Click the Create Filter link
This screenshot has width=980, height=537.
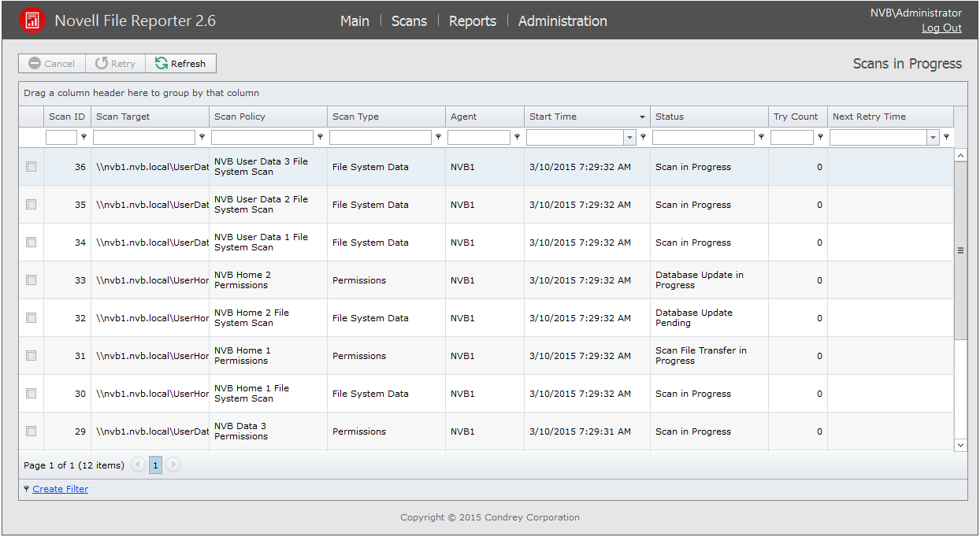pyautogui.click(x=61, y=489)
